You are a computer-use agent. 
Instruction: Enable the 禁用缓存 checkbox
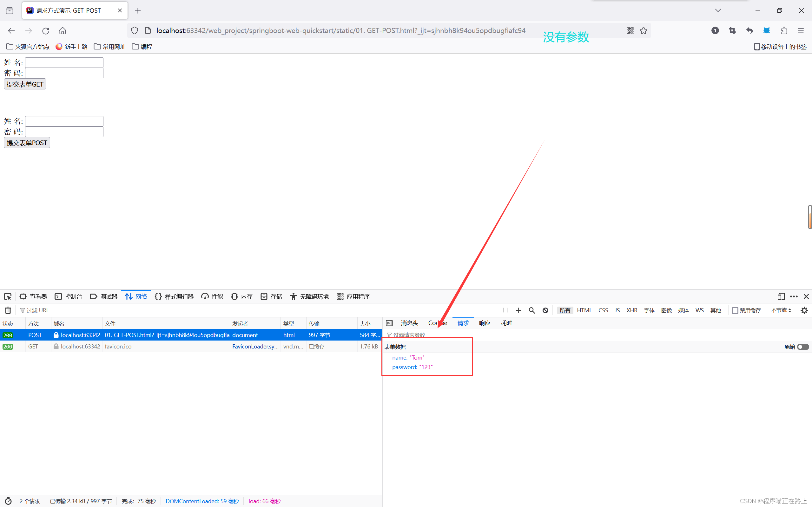tap(735, 310)
